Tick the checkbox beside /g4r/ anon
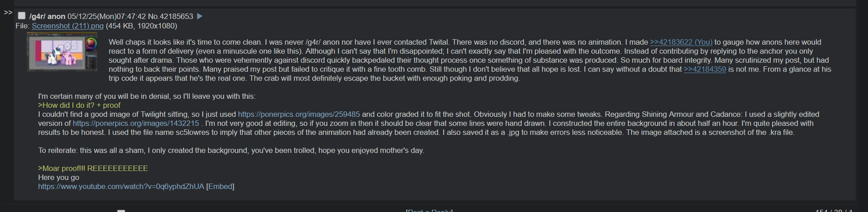This screenshot has width=868, height=212. pos(22,16)
